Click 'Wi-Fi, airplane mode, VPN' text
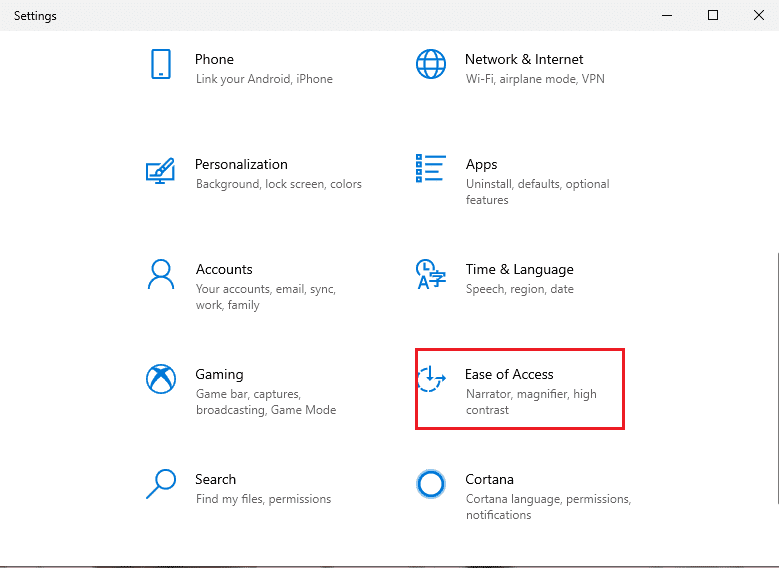 (535, 79)
